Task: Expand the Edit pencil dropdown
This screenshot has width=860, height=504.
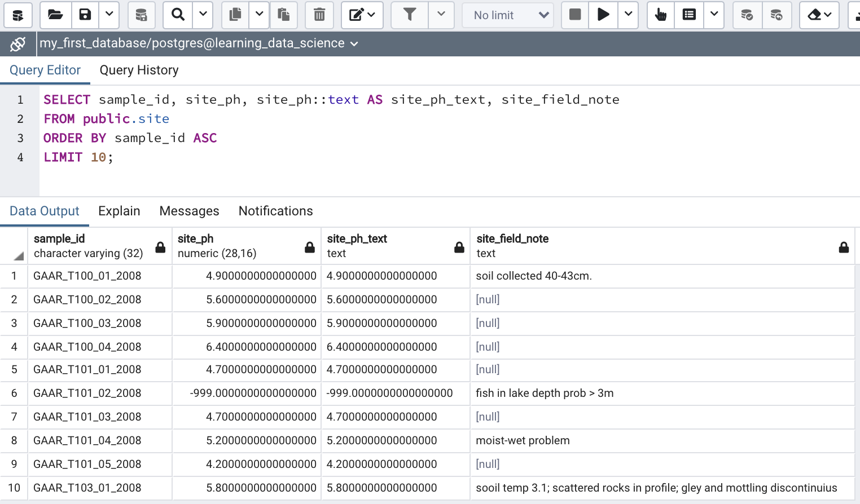Action: point(362,15)
